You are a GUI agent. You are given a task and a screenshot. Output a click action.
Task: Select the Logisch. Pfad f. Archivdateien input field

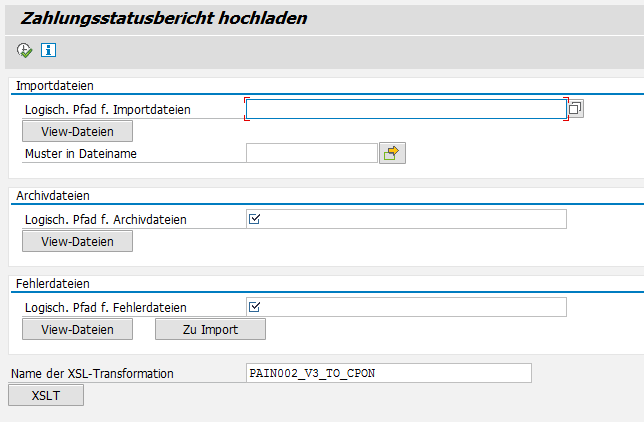pyautogui.click(x=405, y=219)
